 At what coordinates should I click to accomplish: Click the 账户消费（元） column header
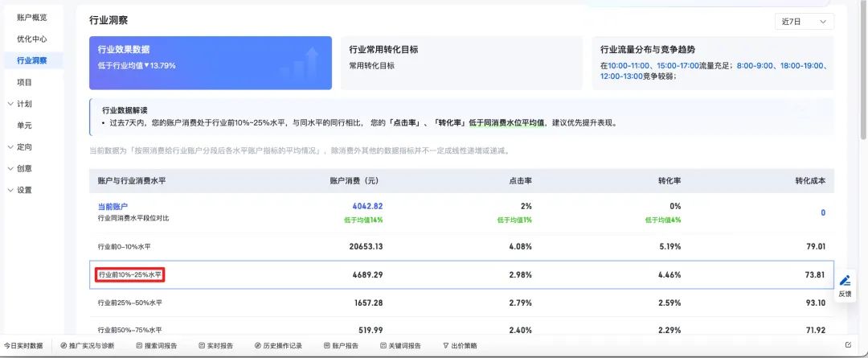[x=354, y=181]
